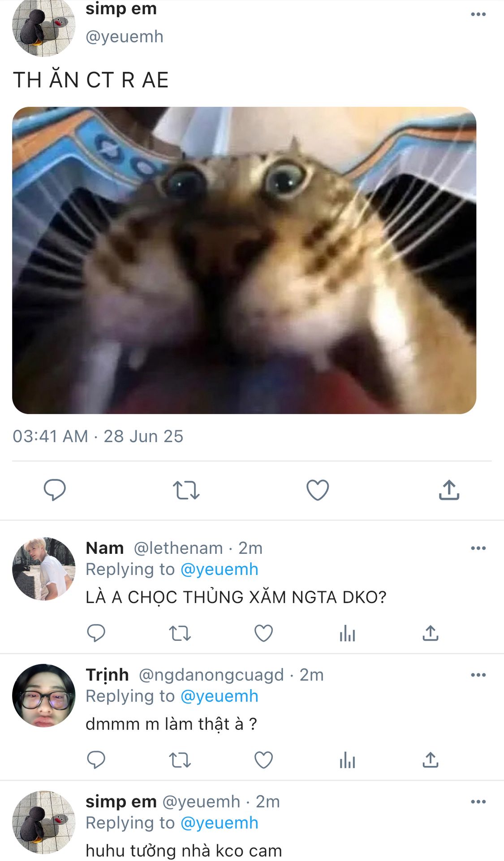Open Trịnh's profile avatar

click(x=43, y=696)
